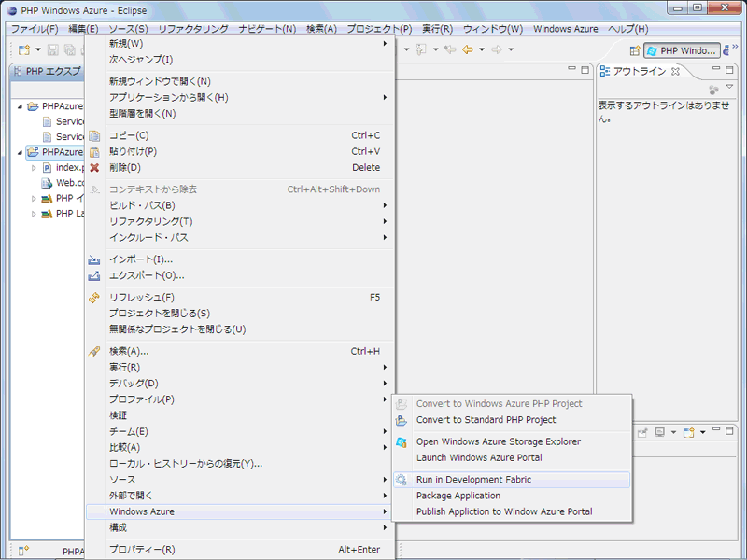Maximize the outline view panel

click(x=729, y=69)
